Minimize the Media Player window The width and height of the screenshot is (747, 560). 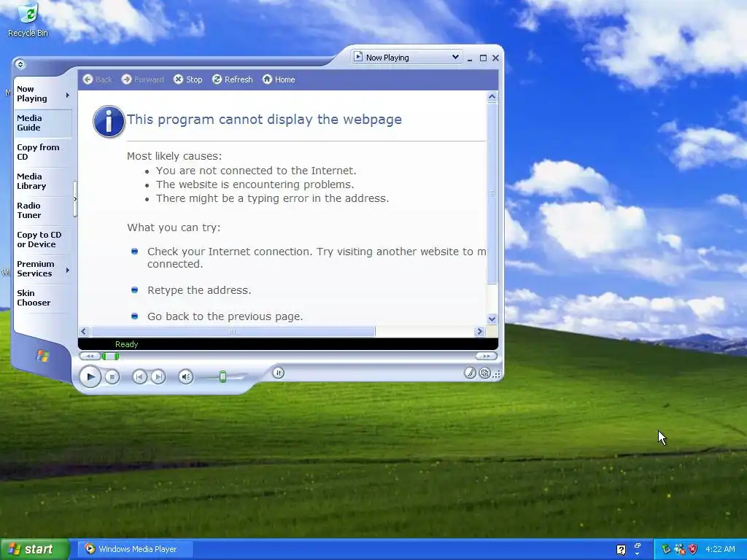pos(470,58)
